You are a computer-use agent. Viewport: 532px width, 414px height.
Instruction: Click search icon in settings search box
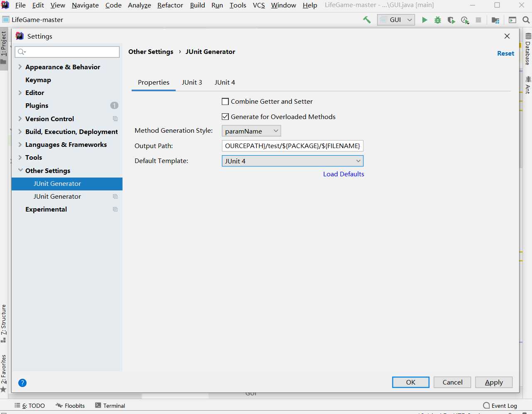[x=22, y=52]
